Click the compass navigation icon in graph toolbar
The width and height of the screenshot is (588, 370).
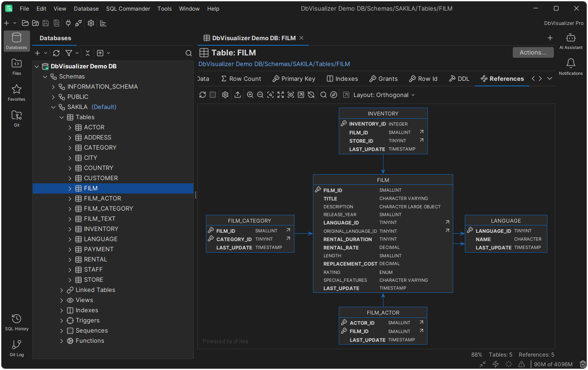pos(334,95)
